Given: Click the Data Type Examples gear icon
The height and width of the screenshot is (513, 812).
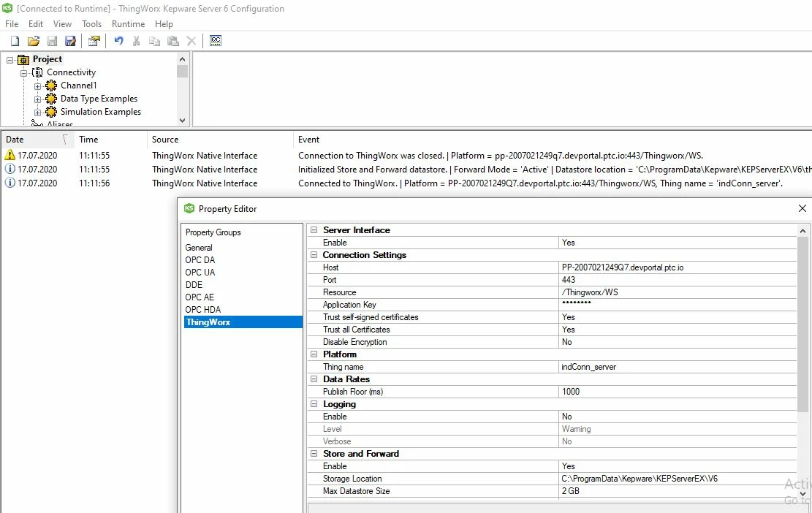Looking at the screenshot, I should 50,99.
